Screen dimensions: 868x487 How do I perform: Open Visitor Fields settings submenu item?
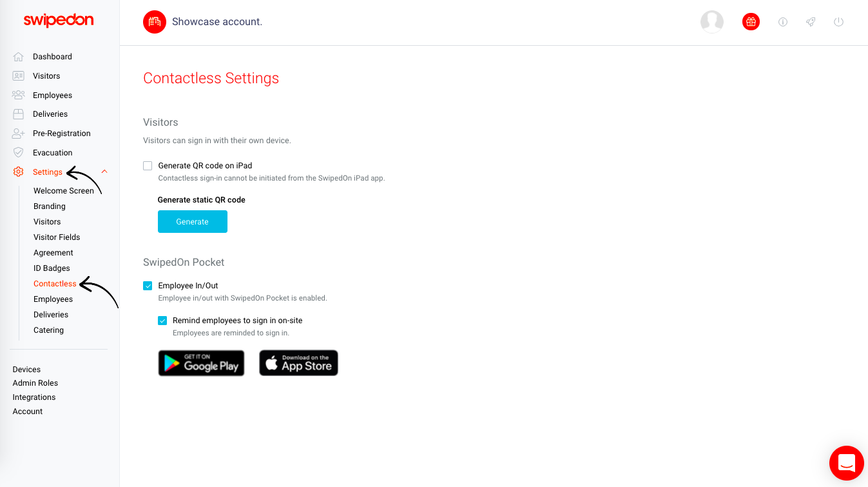point(57,237)
